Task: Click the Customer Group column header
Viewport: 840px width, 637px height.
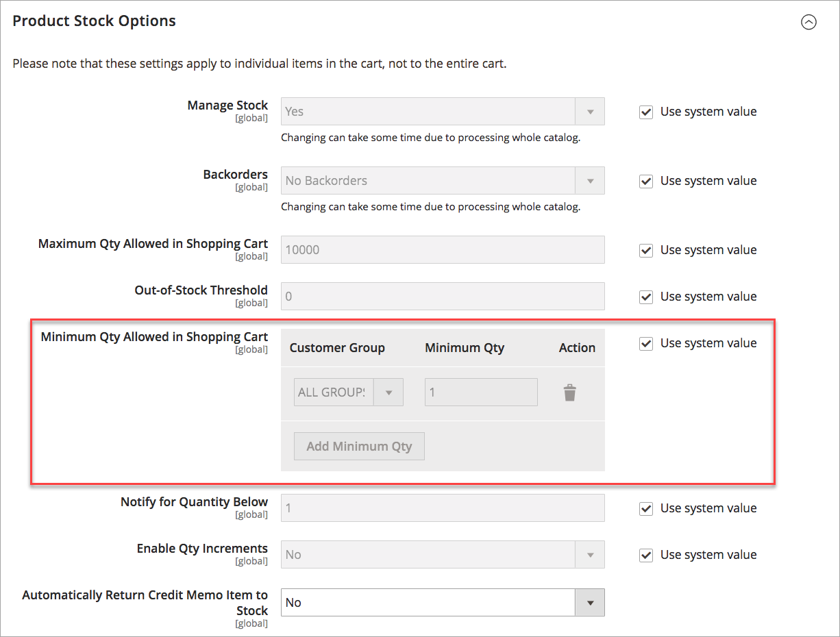Action: tap(337, 347)
